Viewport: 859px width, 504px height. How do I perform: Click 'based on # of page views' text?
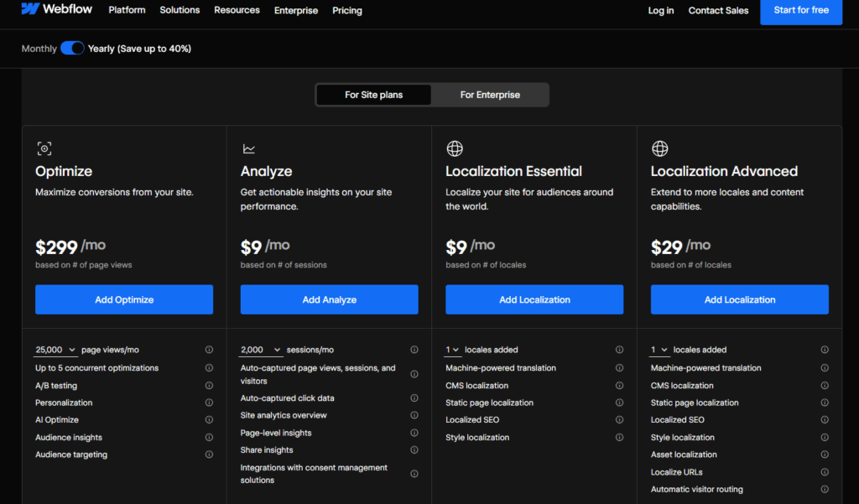pyautogui.click(x=84, y=265)
